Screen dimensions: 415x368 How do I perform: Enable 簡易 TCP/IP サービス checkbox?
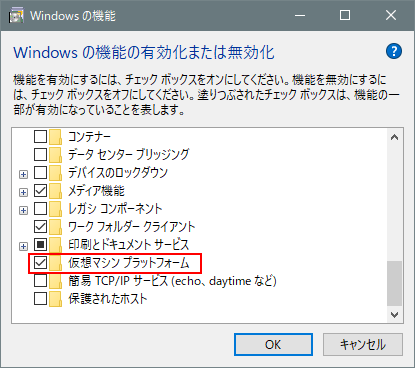coord(40,281)
